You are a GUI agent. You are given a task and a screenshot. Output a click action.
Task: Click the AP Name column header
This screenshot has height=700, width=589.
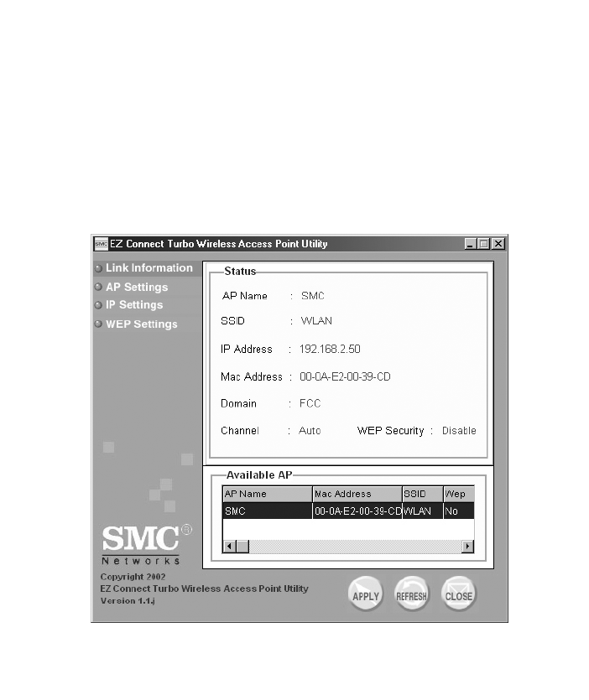coord(268,494)
